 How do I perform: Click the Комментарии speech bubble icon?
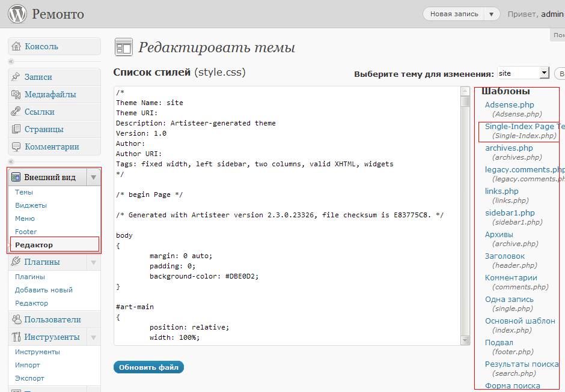pos(16,146)
